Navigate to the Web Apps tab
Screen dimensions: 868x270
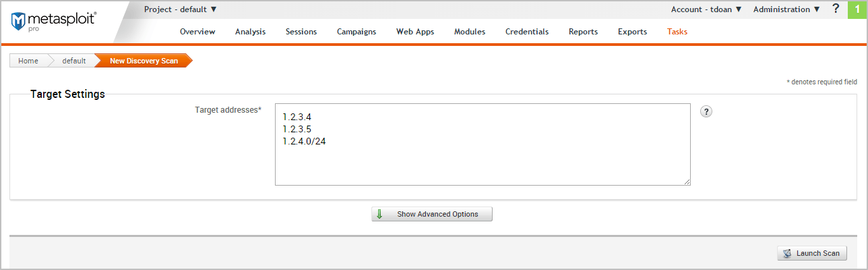[x=415, y=32]
